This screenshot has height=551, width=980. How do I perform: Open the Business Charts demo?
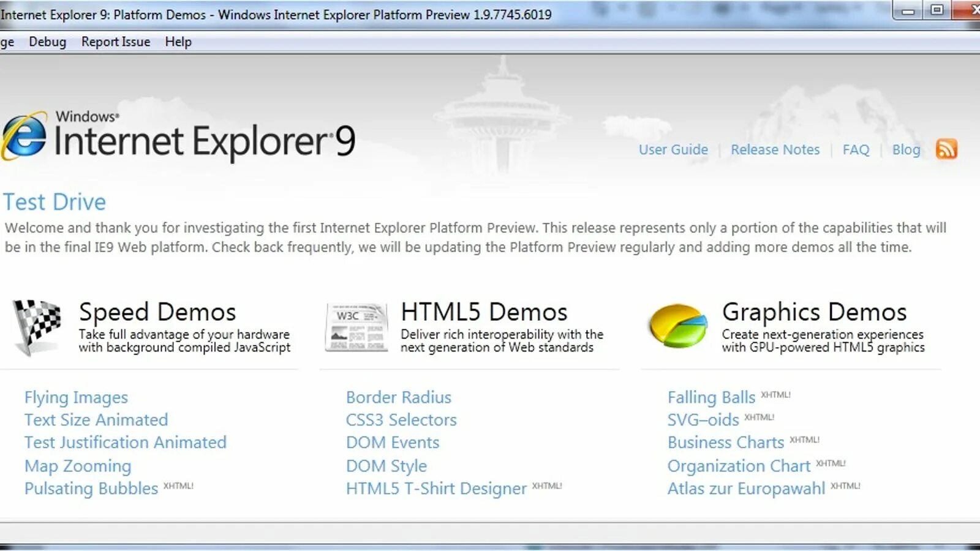point(726,442)
